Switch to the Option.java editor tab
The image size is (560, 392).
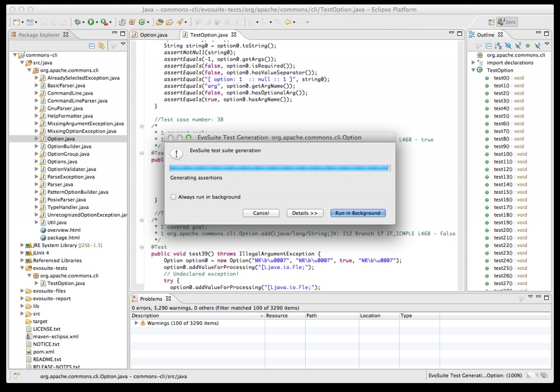click(x=152, y=35)
